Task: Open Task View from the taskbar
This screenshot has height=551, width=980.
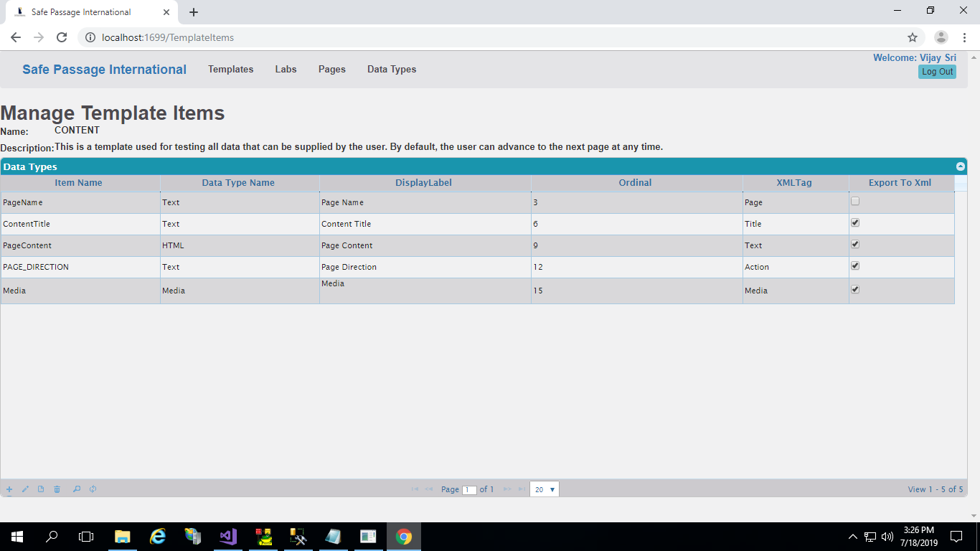Action: tap(86, 537)
